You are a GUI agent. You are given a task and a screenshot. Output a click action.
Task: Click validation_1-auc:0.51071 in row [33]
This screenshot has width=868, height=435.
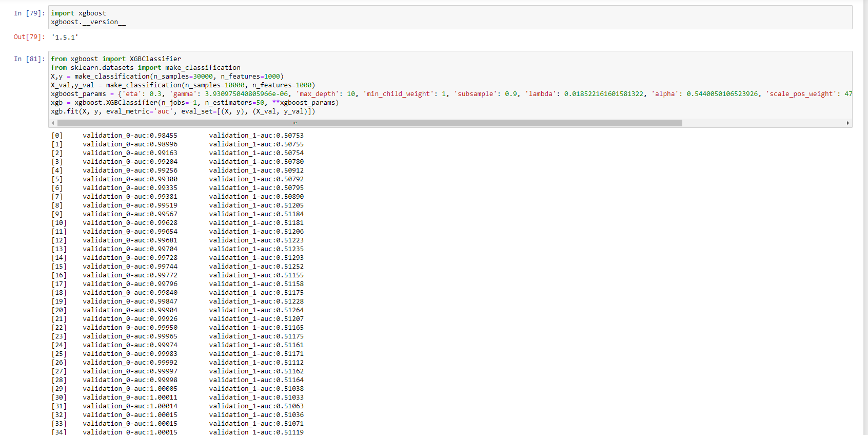(x=257, y=424)
